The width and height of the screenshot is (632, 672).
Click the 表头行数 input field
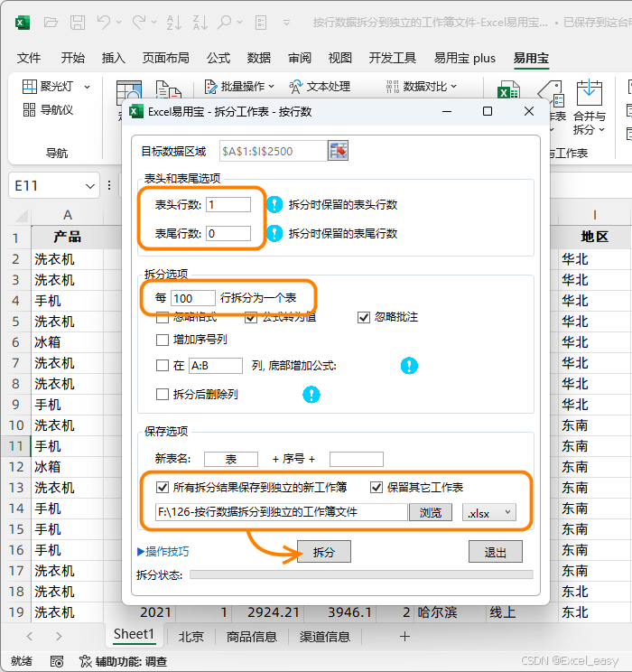tap(228, 204)
